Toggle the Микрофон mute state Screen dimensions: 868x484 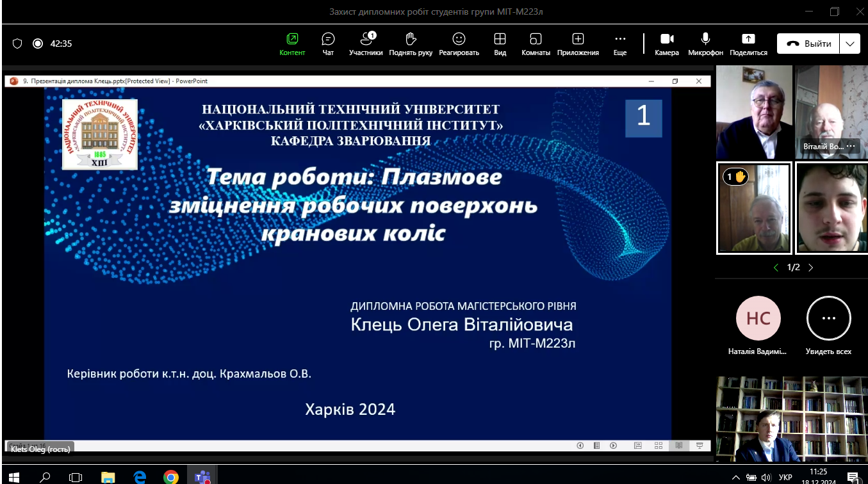[705, 44]
